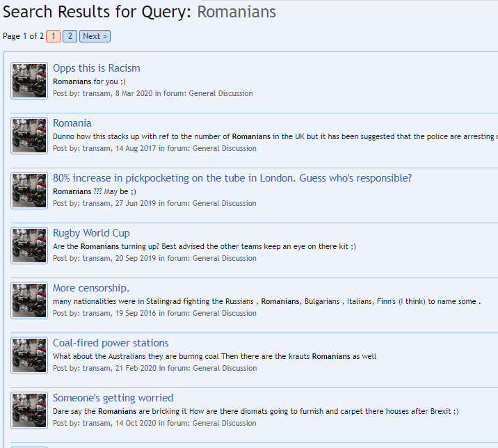Click author 'transam' on 8 Mar 2020 post

[97, 93]
